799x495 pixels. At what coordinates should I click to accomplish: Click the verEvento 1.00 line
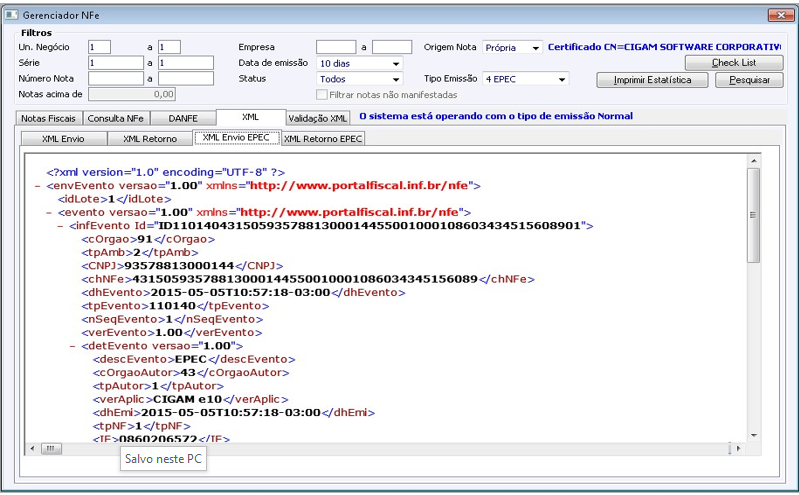(x=171, y=332)
